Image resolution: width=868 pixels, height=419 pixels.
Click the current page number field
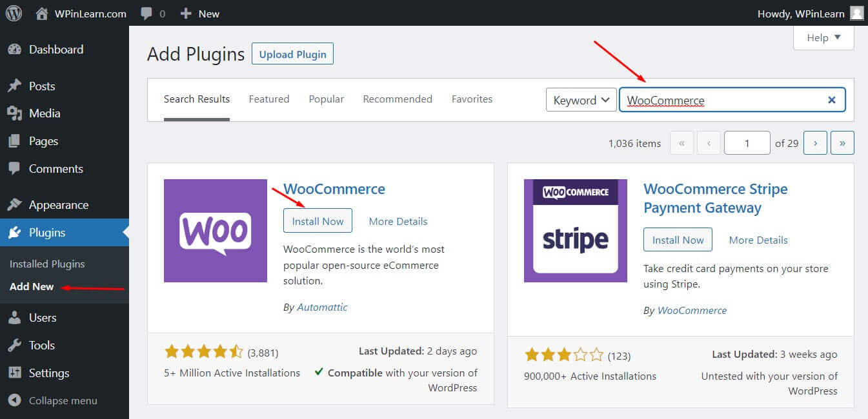(747, 143)
